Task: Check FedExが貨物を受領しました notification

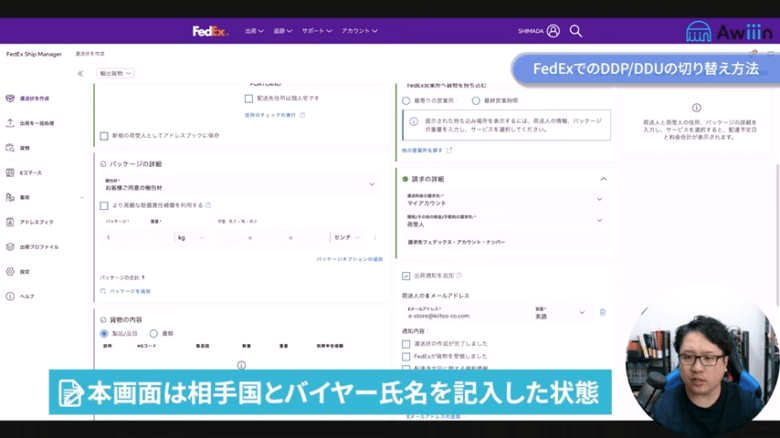Action: point(406,356)
